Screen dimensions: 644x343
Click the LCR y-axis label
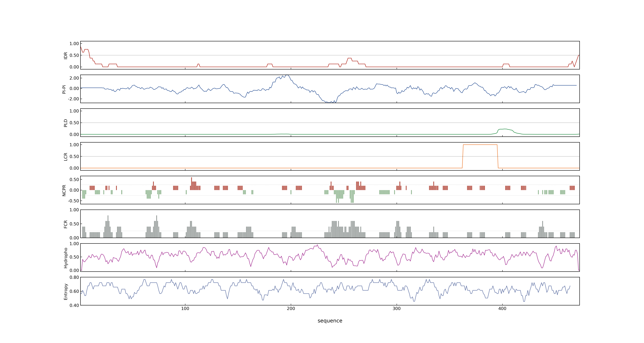click(66, 157)
